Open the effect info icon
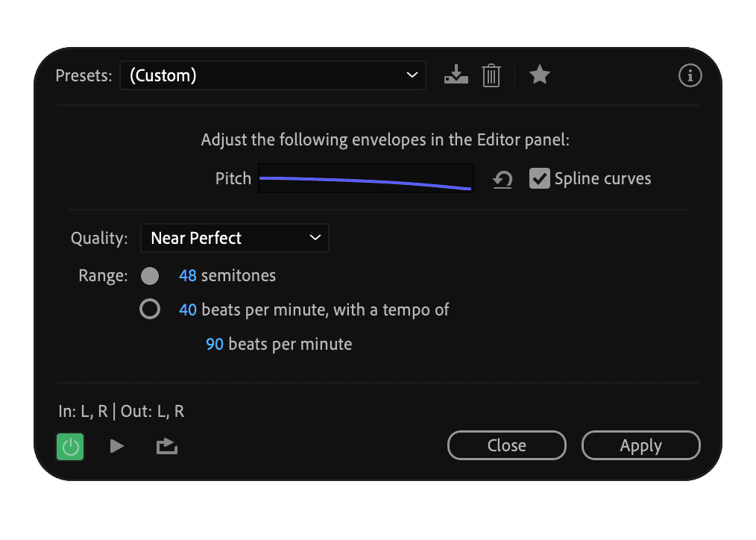Screen dimensions: 756x540 click(x=690, y=75)
